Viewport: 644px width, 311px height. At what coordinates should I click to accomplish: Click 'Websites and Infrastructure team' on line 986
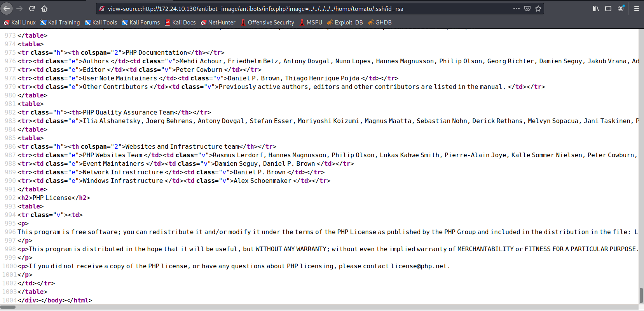182,146
